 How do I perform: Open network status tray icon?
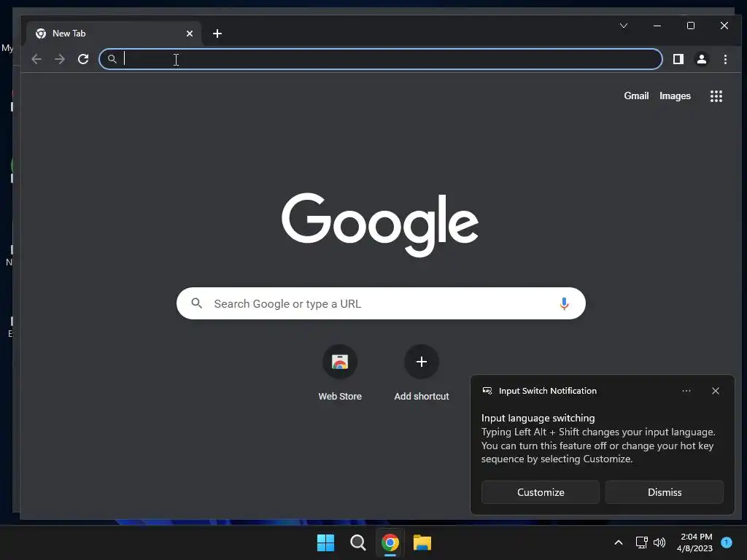click(x=641, y=542)
